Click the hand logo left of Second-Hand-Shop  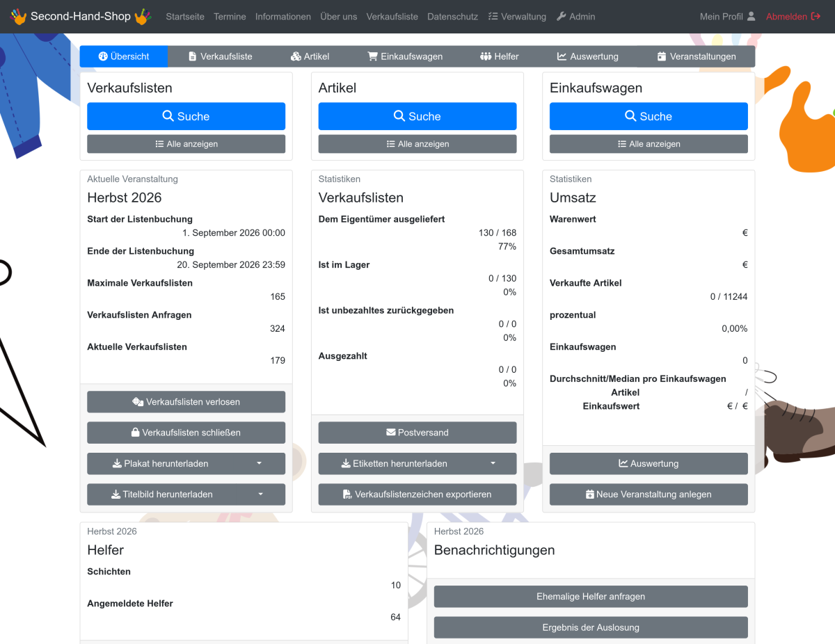point(19,16)
